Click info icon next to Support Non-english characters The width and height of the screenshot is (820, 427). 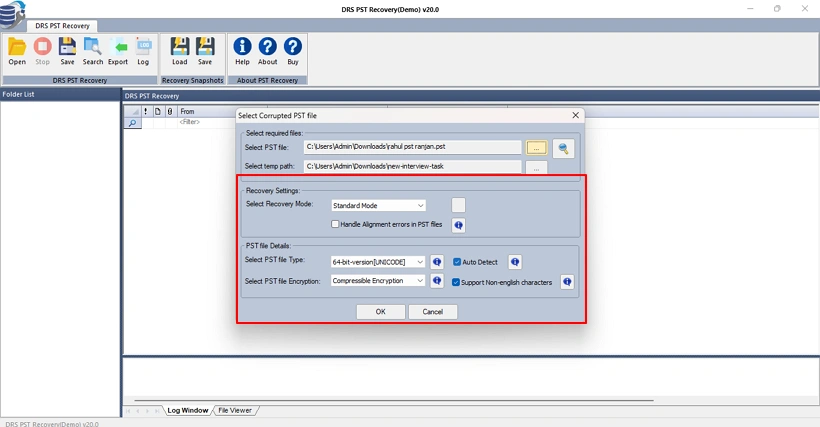567,282
